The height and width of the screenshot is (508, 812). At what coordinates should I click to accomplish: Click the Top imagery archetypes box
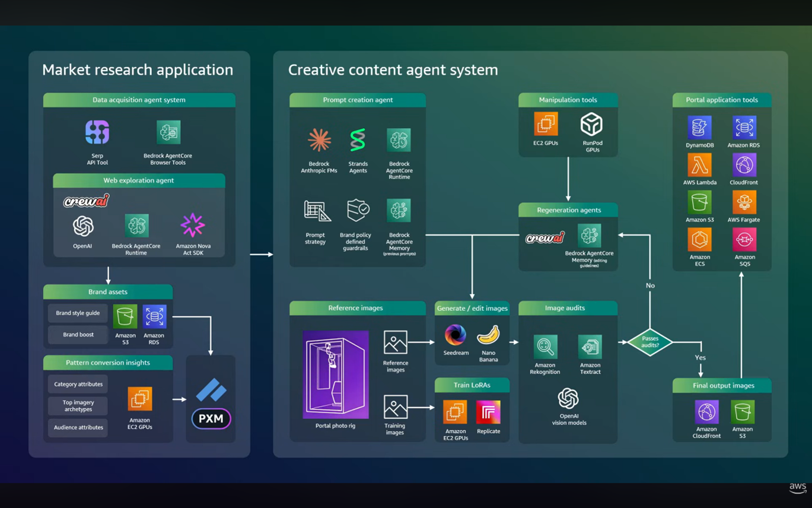(x=78, y=406)
